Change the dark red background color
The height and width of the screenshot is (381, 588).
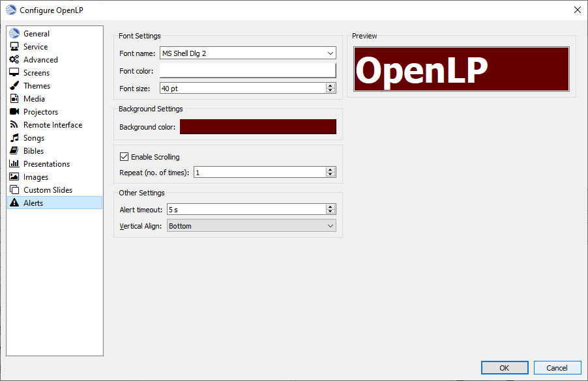coord(258,126)
